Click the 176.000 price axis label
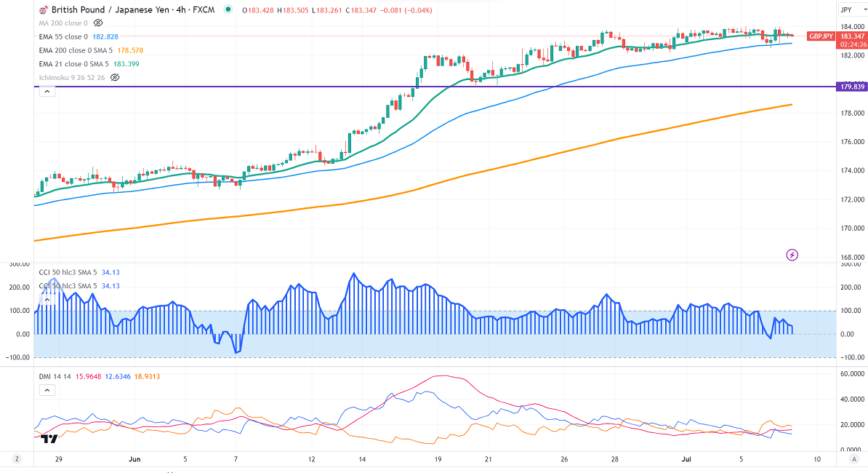Screen dimensions: 868x473 coord(853,142)
